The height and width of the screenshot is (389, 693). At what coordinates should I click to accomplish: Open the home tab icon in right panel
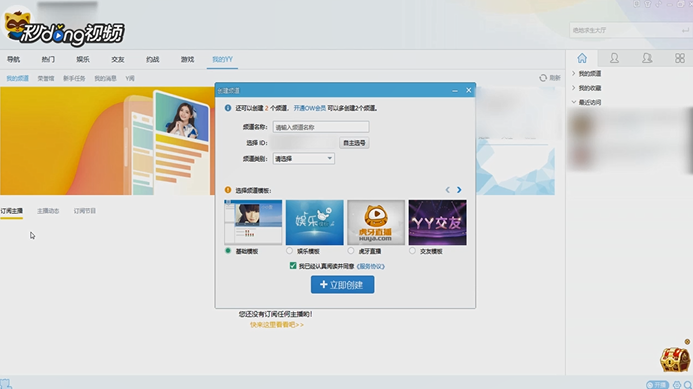tap(582, 58)
